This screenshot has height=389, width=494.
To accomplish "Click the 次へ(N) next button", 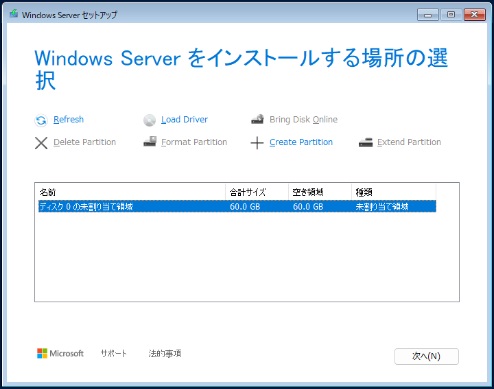I will coord(426,356).
